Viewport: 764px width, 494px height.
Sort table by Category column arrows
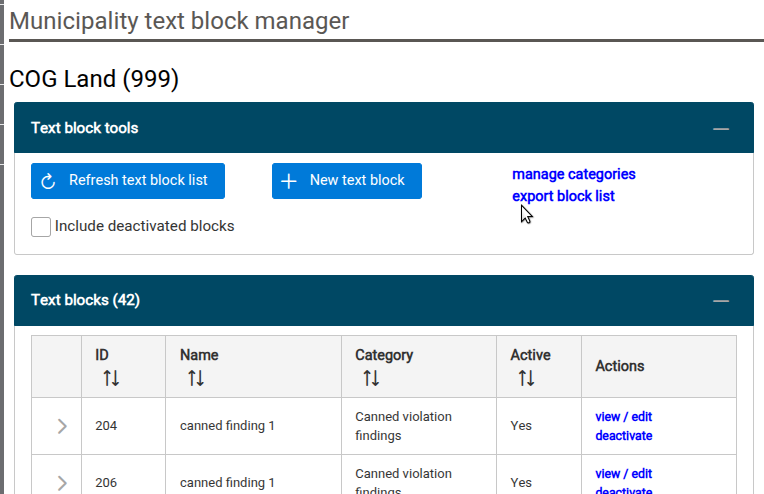coord(371,378)
